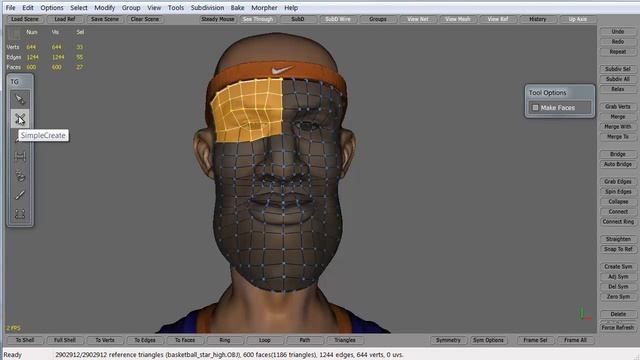The width and height of the screenshot is (640, 360).
Task: Click the Relax button
Action: point(618,89)
